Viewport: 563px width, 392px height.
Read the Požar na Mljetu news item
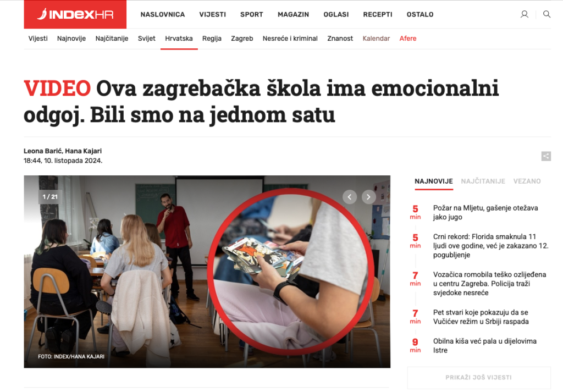pyautogui.click(x=485, y=213)
